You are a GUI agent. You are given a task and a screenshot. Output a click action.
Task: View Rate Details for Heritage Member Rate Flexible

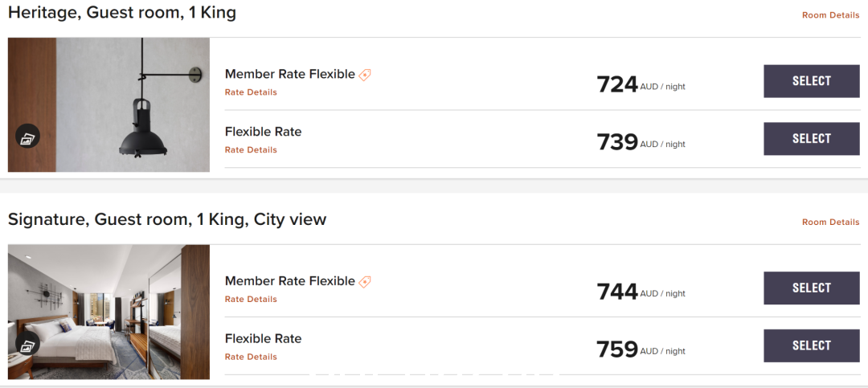[x=251, y=92]
